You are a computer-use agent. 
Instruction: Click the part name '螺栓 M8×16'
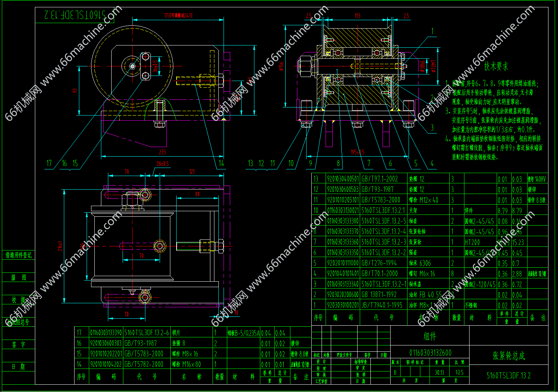(185, 354)
